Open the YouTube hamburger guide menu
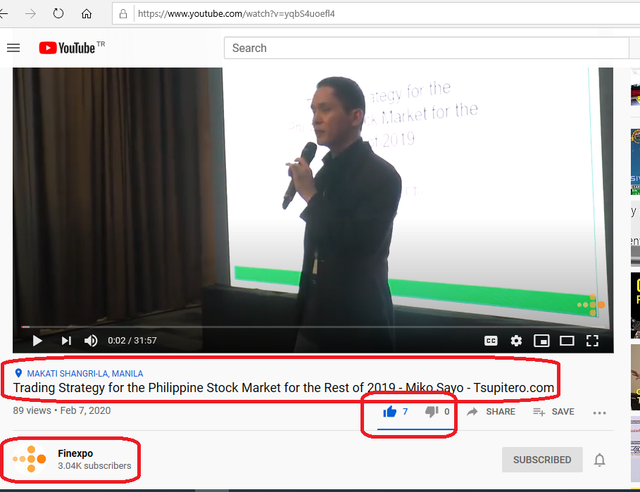640x492 pixels. (13, 48)
